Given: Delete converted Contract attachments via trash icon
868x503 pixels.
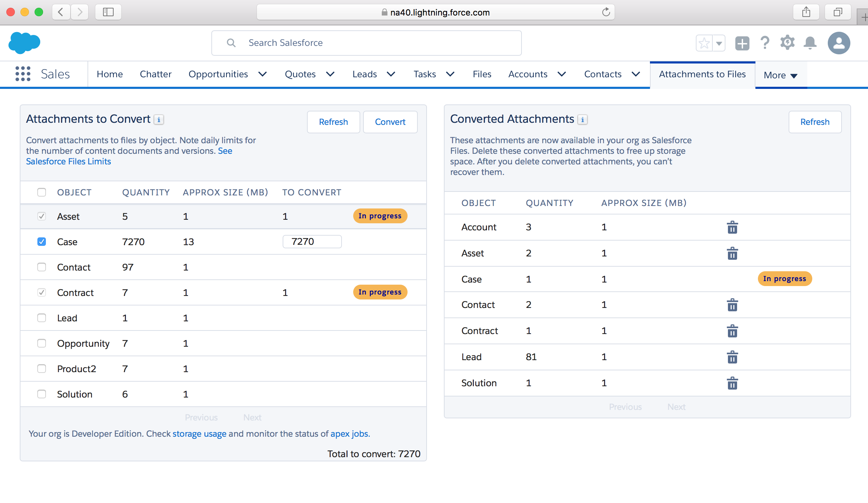Looking at the screenshot, I should point(733,331).
